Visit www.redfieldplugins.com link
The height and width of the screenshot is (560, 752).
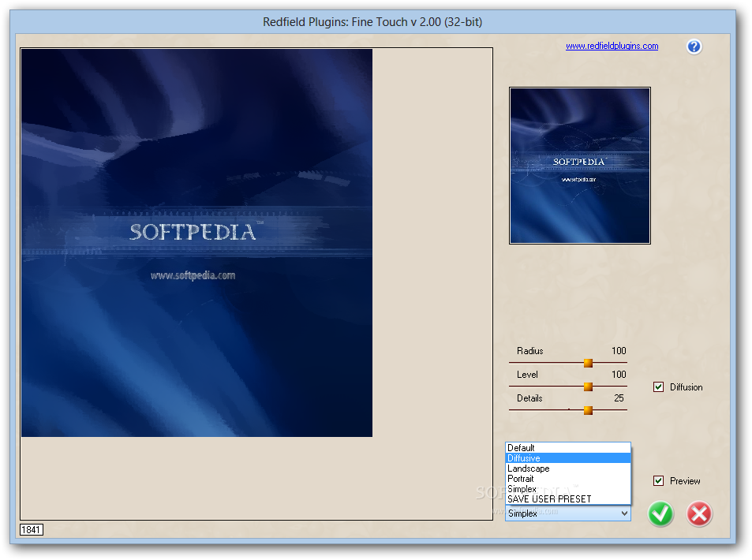pos(612,46)
